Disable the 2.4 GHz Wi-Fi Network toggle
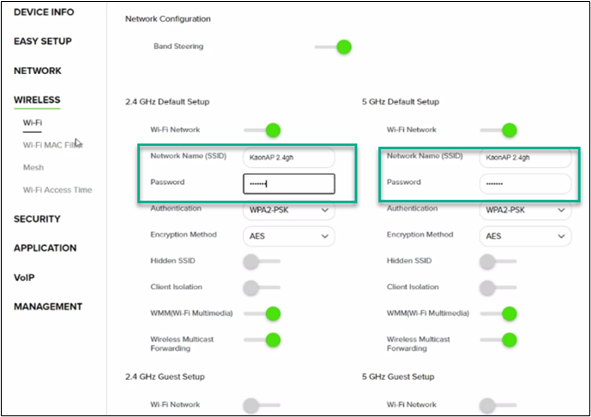This screenshot has width=591, height=417. (262, 130)
